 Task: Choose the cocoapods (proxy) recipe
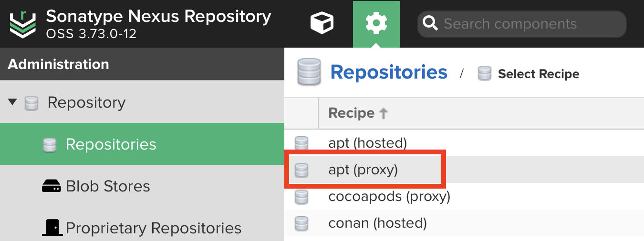pos(389,196)
